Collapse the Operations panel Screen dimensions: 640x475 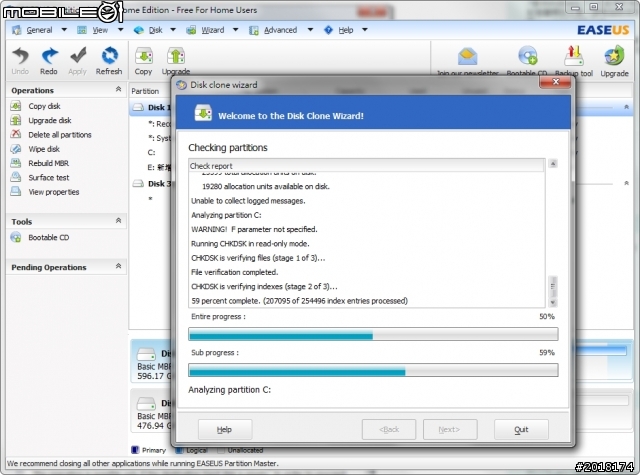(118, 89)
